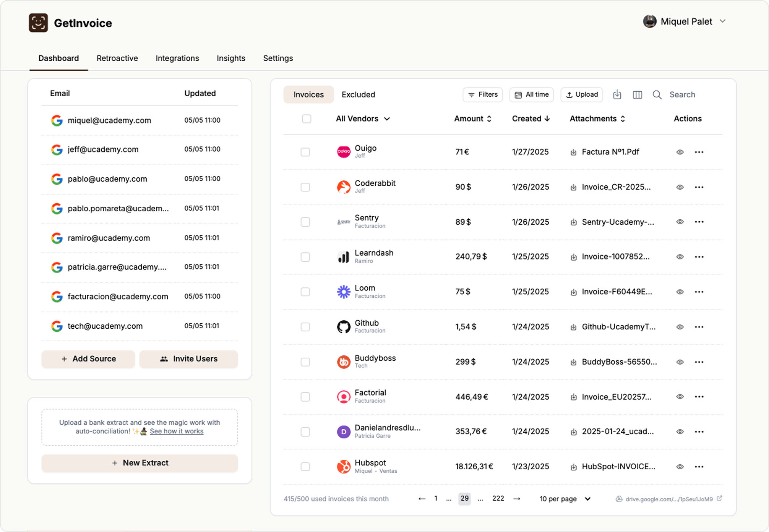Click the download invoices icon in toolbar
This screenshot has height=532, width=769.
tap(617, 95)
